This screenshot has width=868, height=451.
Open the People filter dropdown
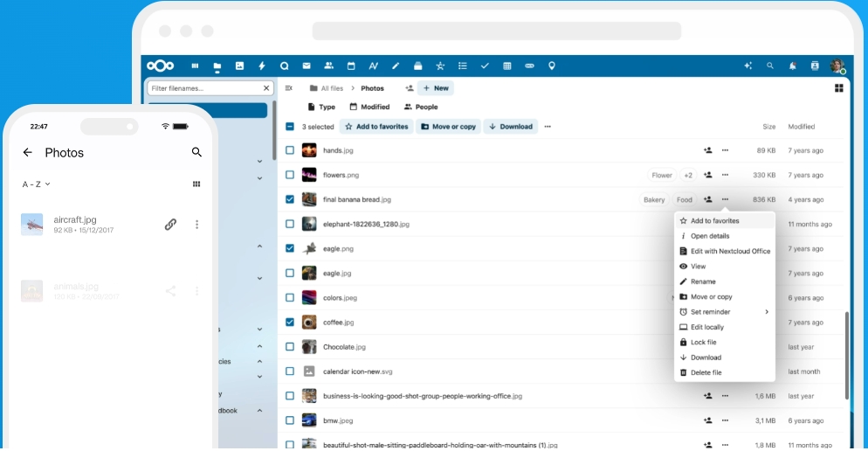421,107
